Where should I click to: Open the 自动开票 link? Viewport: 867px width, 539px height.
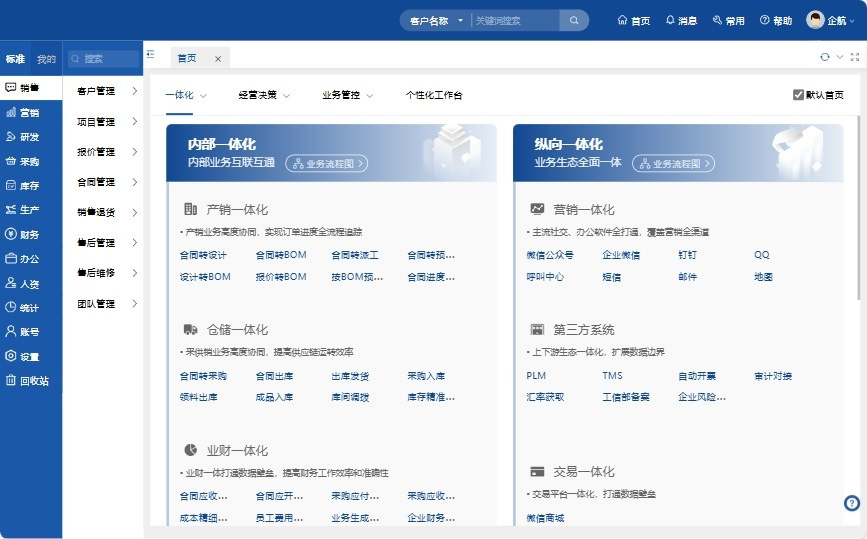tap(697, 376)
